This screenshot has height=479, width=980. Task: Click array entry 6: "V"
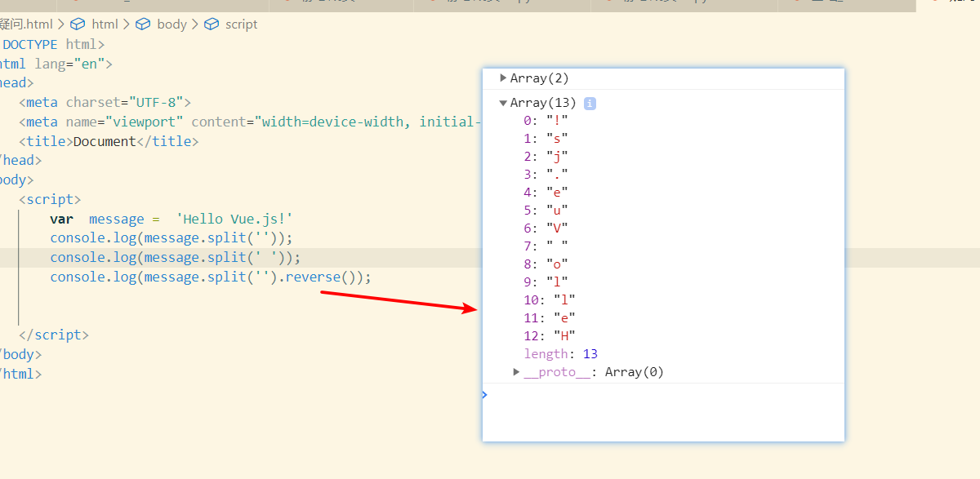(x=546, y=228)
